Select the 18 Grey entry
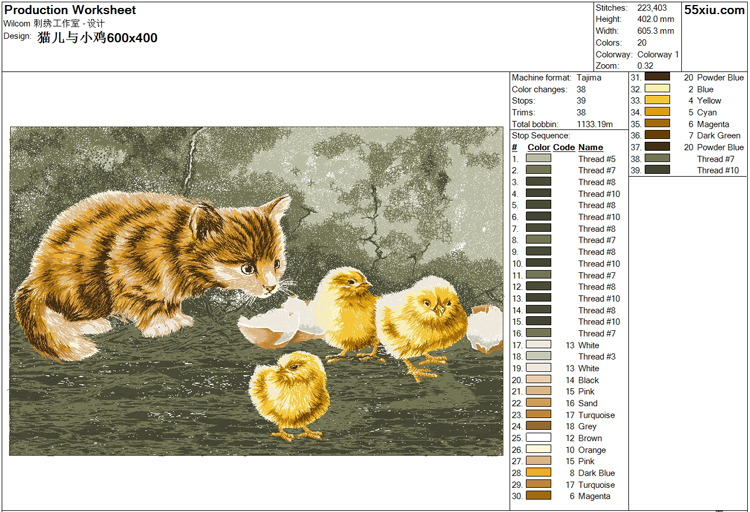The image size is (750, 512). [x=581, y=426]
